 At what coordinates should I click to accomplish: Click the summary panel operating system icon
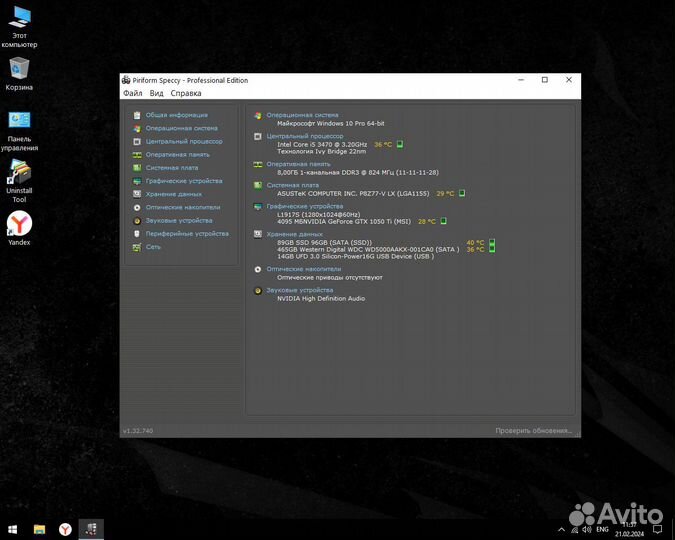click(x=258, y=115)
